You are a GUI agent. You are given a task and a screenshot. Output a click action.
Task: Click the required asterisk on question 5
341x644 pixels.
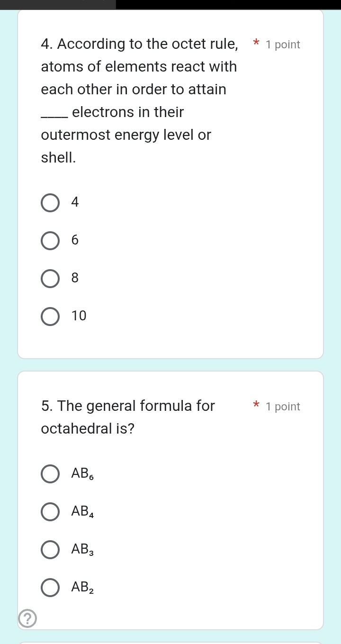tap(255, 406)
